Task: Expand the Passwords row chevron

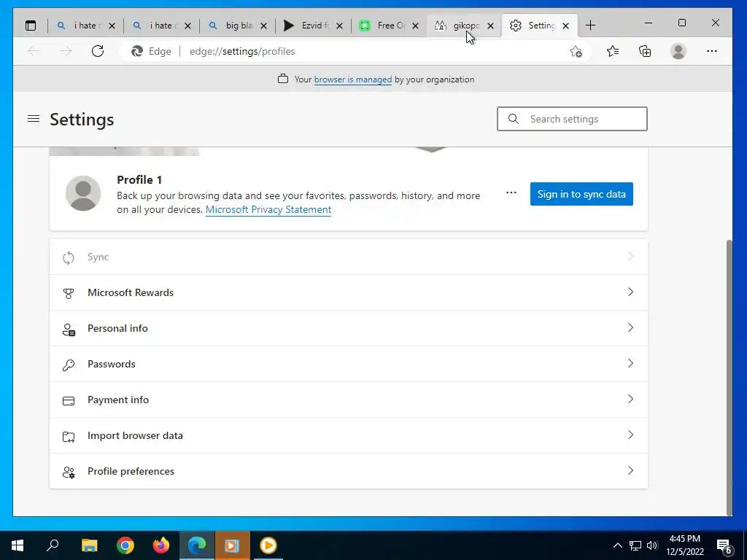Action: (x=630, y=363)
